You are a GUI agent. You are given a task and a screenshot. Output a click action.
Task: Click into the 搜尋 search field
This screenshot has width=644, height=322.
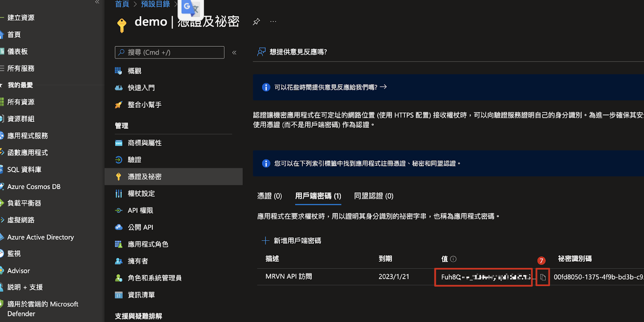click(x=169, y=53)
